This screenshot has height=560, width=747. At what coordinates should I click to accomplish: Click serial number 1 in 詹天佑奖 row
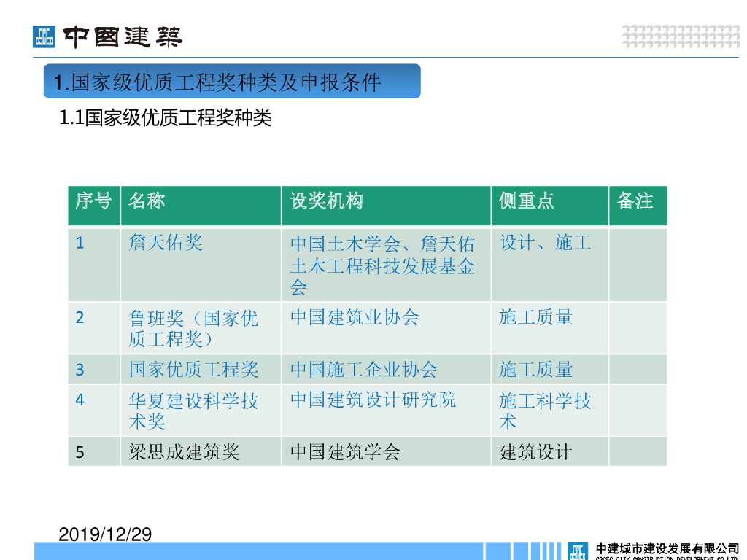[80, 244]
